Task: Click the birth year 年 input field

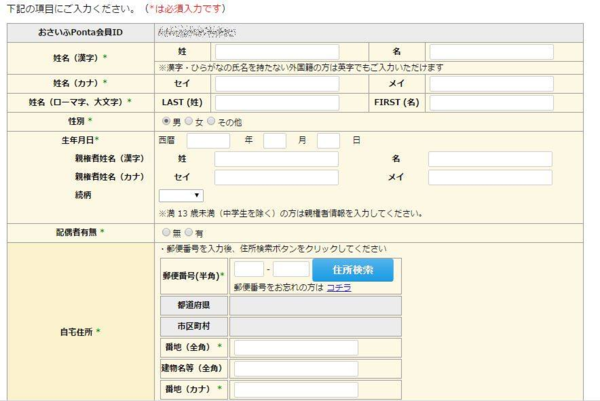Action: point(208,141)
